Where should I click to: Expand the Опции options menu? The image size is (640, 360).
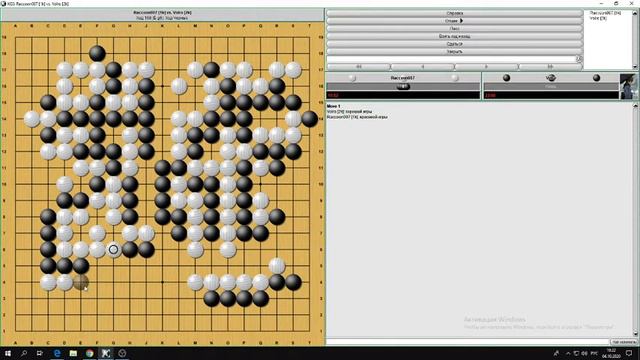point(454,21)
